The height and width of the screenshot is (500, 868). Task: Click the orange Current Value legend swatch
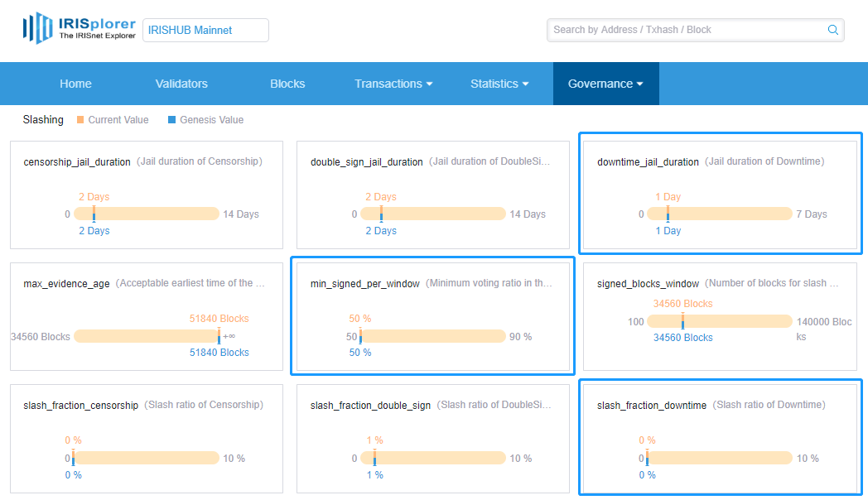tap(80, 120)
